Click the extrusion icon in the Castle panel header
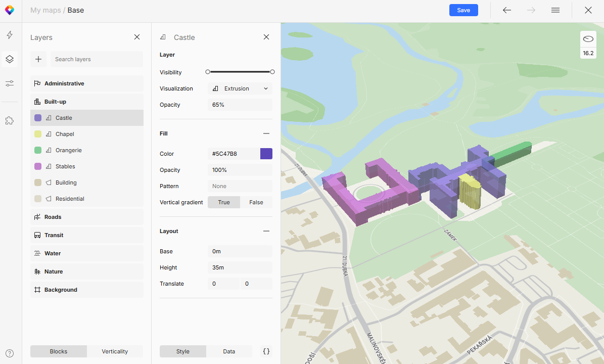The width and height of the screenshot is (604, 364). (163, 37)
